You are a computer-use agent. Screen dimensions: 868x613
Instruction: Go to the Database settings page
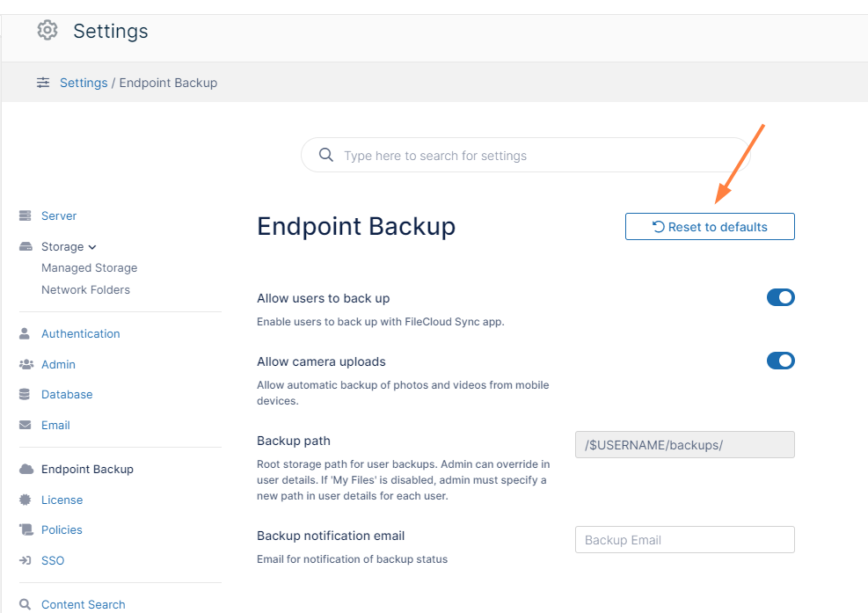pos(67,394)
